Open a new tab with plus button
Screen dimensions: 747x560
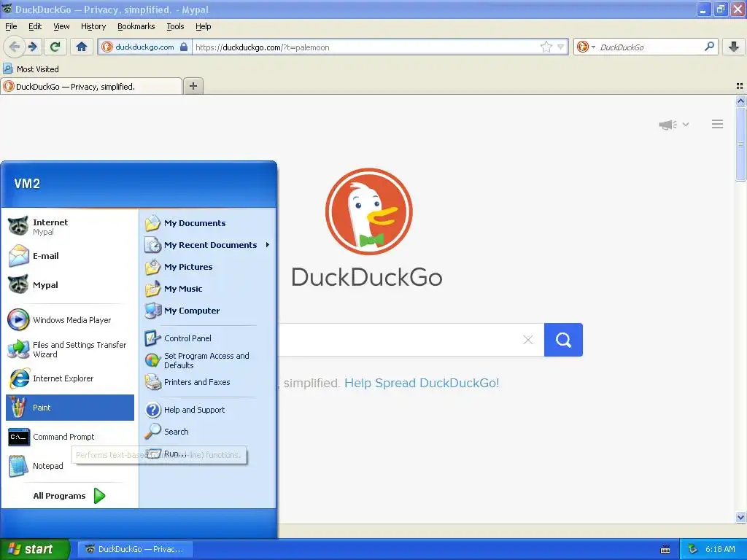(x=193, y=86)
